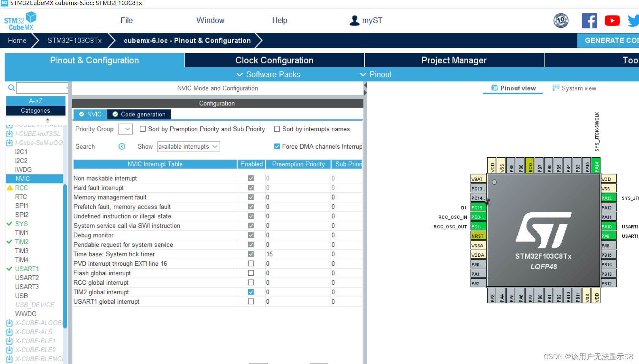
Task: Open the Show available interrupts dropdown
Action: [189, 146]
